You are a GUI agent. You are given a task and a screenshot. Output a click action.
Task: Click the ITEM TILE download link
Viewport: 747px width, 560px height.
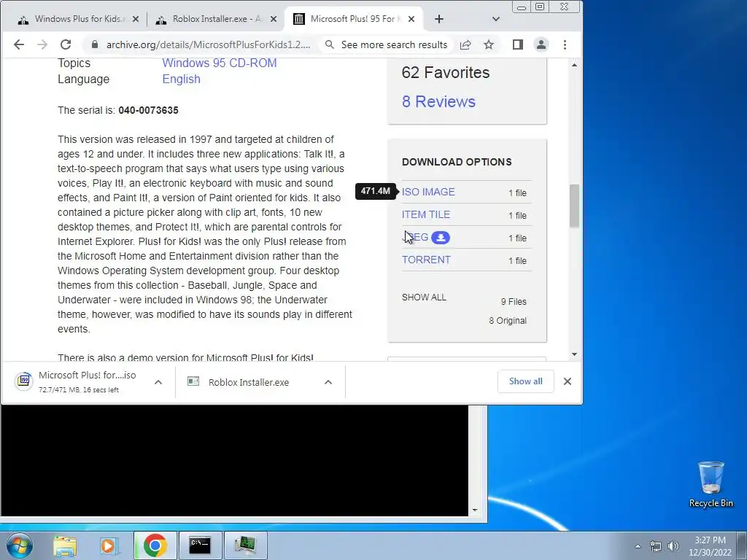point(426,215)
